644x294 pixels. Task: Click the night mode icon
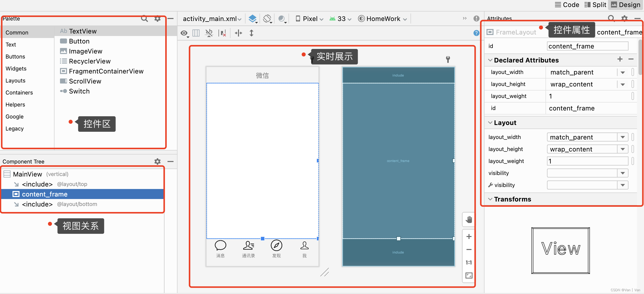tap(281, 19)
